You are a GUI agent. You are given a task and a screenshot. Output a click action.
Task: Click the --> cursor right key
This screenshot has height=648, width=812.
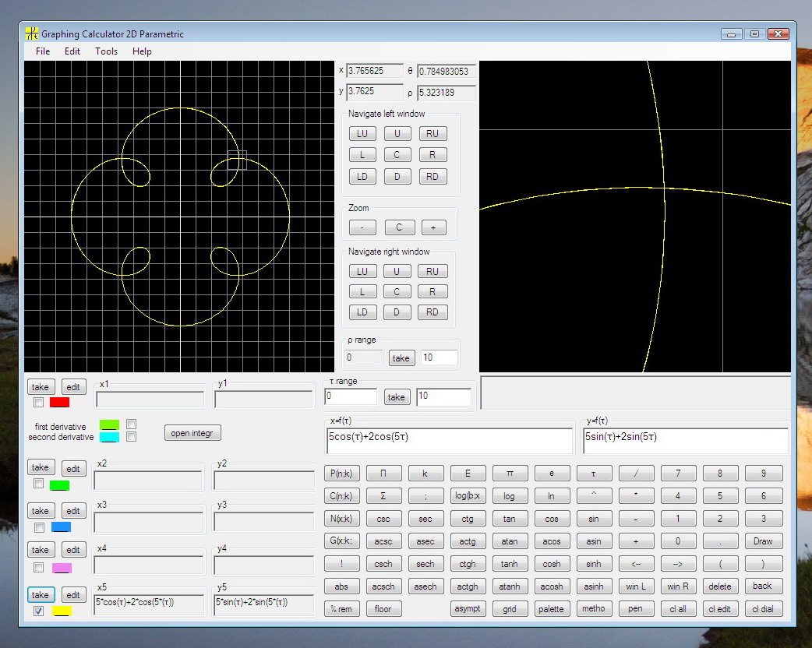[678, 564]
